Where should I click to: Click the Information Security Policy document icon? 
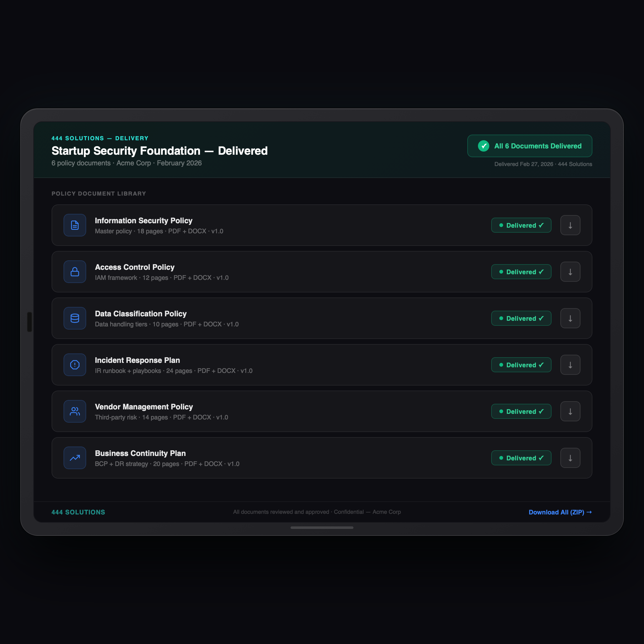(x=75, y=225)
